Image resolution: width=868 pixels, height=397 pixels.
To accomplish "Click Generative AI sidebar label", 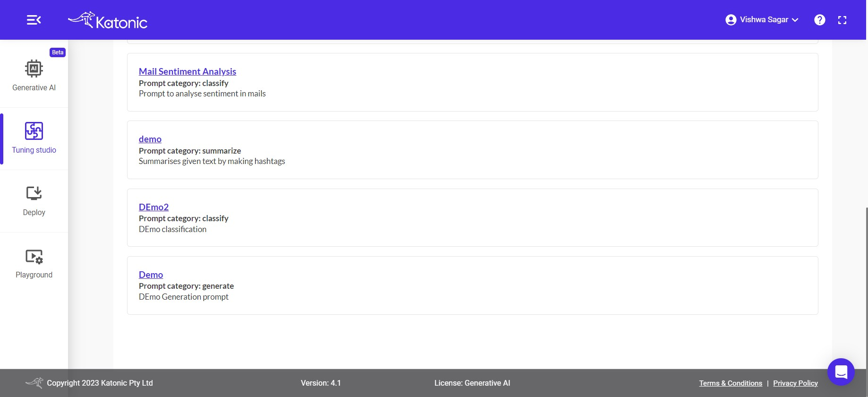I will click(34, 87).
